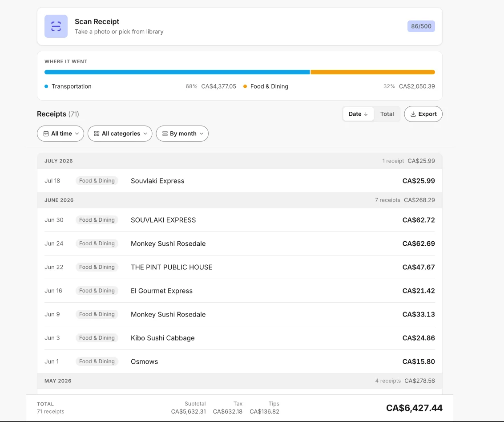Click the CA$24.86 amount
Viewport: 504px width, 422px height.
click(x=419, y=338)
